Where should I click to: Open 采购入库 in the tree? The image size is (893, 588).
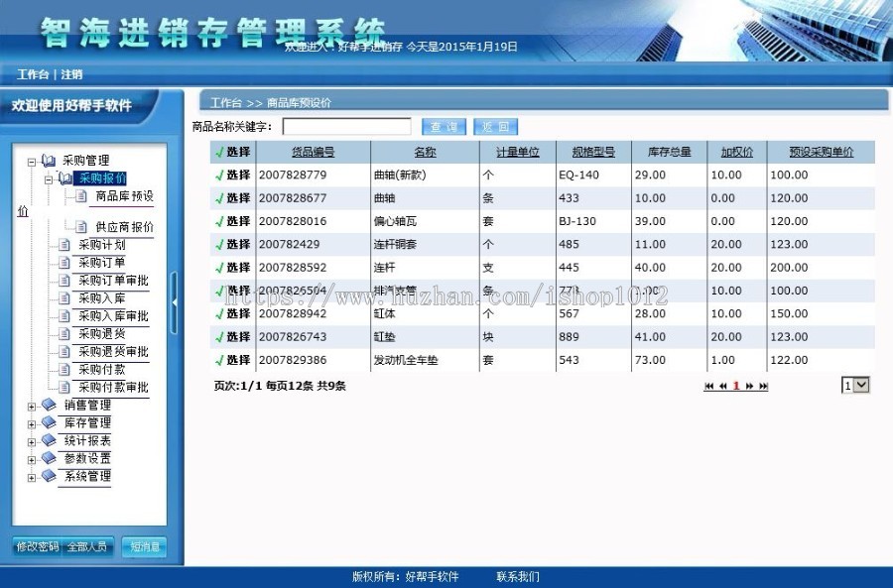(102, 298)
